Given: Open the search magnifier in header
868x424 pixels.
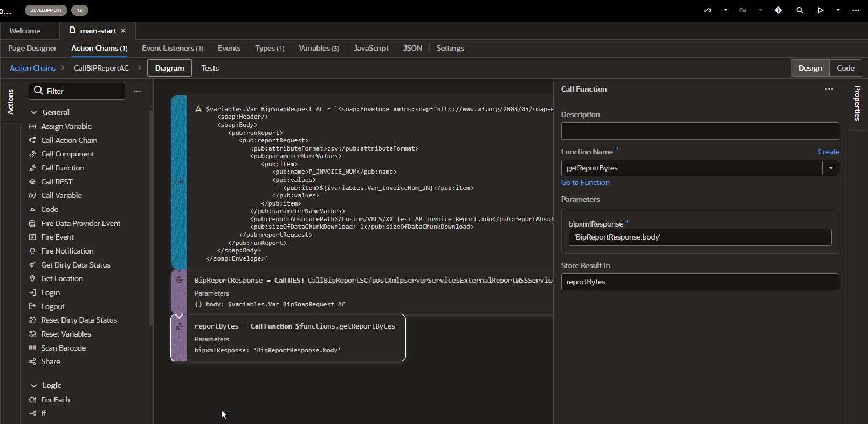Looking at the screenshot, I should 800,10.
